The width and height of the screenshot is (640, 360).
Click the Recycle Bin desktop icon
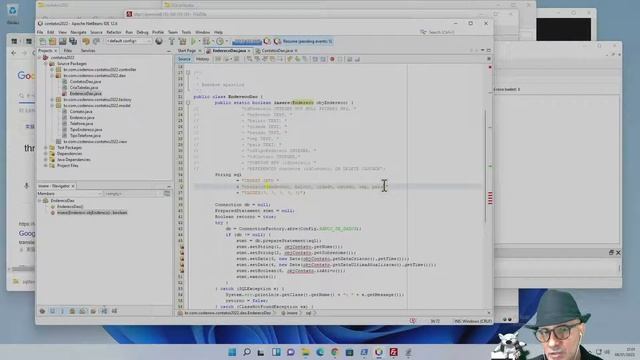12,13
